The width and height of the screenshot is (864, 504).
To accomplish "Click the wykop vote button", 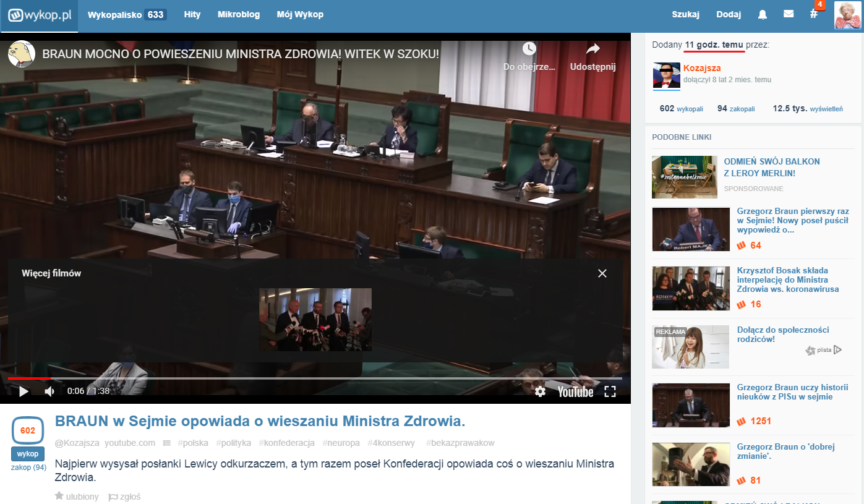I will tap(28, 453).
